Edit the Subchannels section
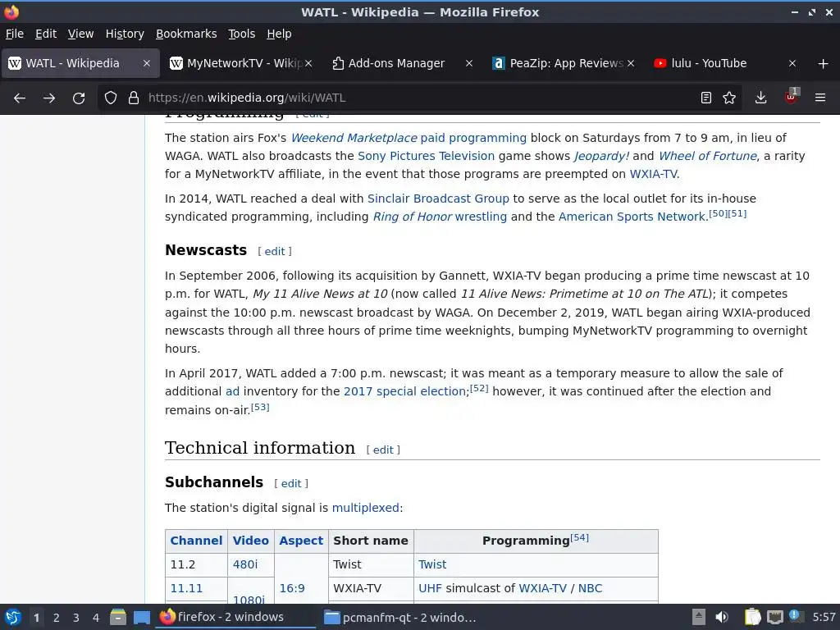The width and height of the screenshot is (840, 630). click(x=291, y=484)
